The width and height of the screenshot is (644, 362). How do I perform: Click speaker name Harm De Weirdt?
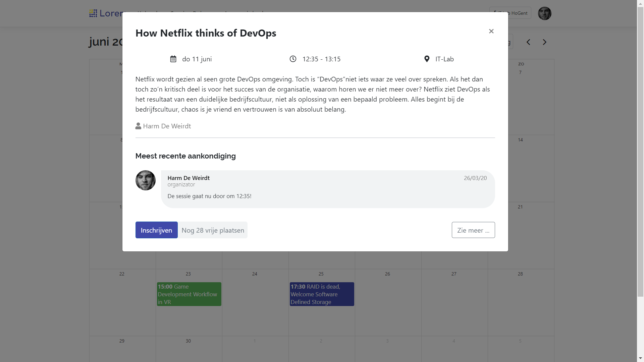(x=167, y=126)
